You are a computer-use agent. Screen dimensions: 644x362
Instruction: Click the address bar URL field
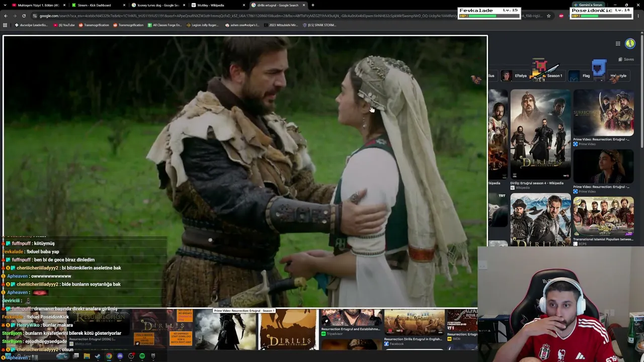(x=247, y=16)
